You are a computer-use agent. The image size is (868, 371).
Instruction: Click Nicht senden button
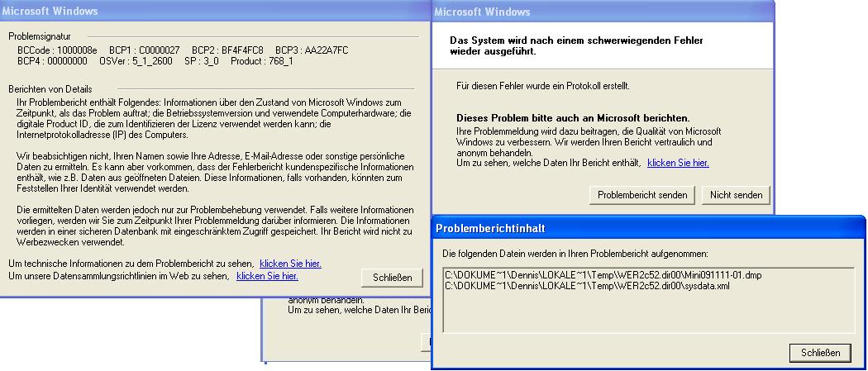pyautogui.click(x=736, y=195)
